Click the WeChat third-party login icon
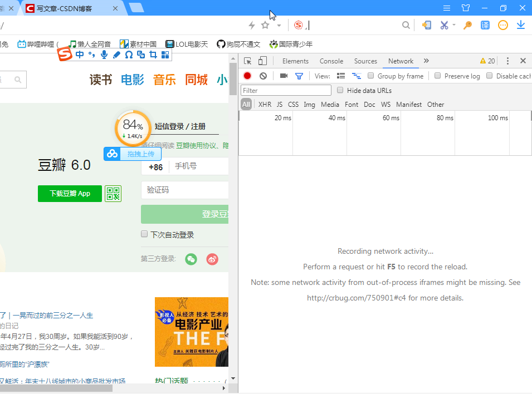 pos(191,259)
